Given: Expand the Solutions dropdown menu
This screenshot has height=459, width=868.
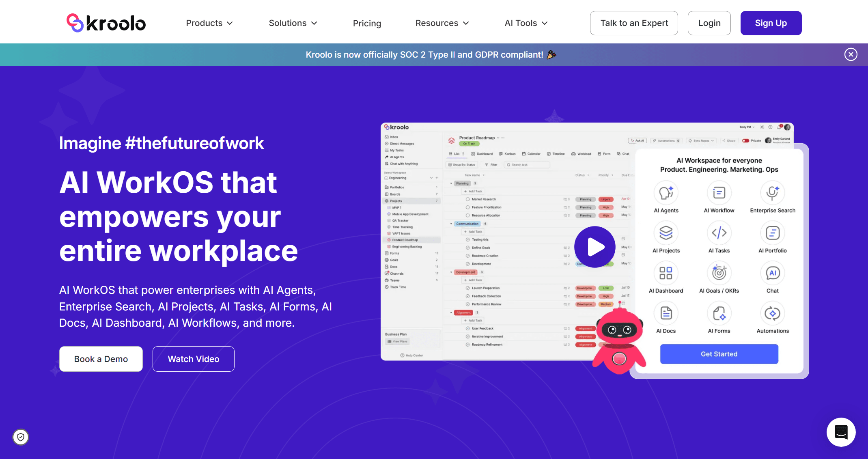Looking at the screenshot, I should tap(293, 23).
